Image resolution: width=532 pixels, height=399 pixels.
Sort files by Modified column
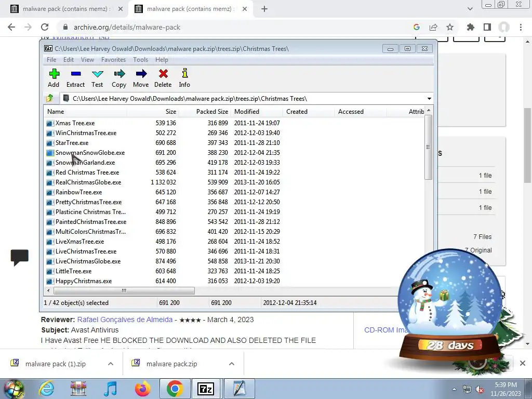pos(257,112)
